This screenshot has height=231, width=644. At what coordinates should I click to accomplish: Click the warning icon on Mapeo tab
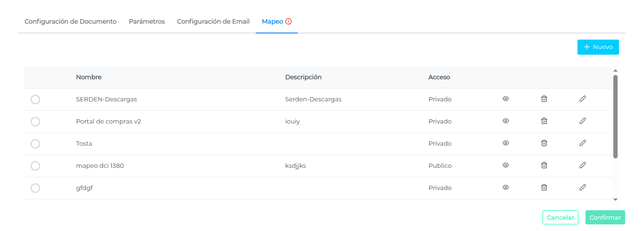point(289,22)
